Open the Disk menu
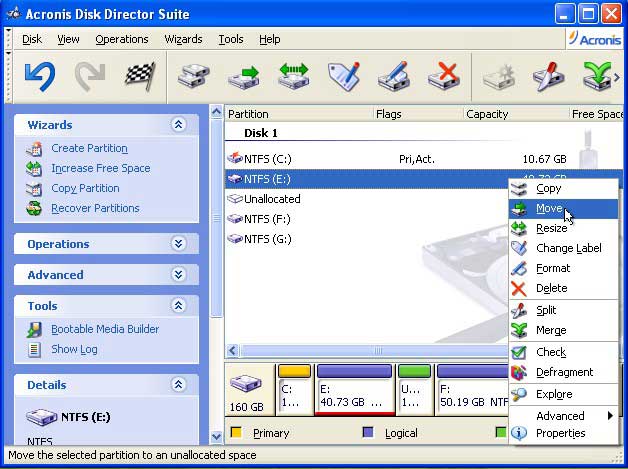 coord(32,39)
